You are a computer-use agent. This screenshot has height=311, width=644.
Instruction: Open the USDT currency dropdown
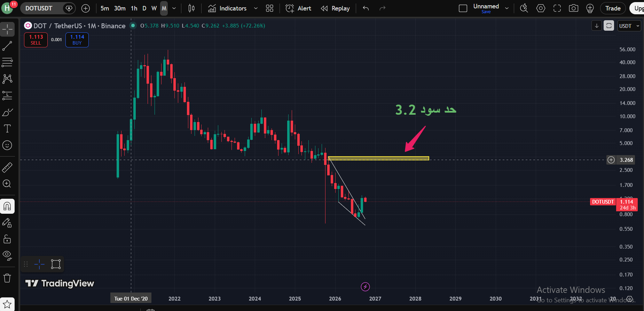point(629,26)
